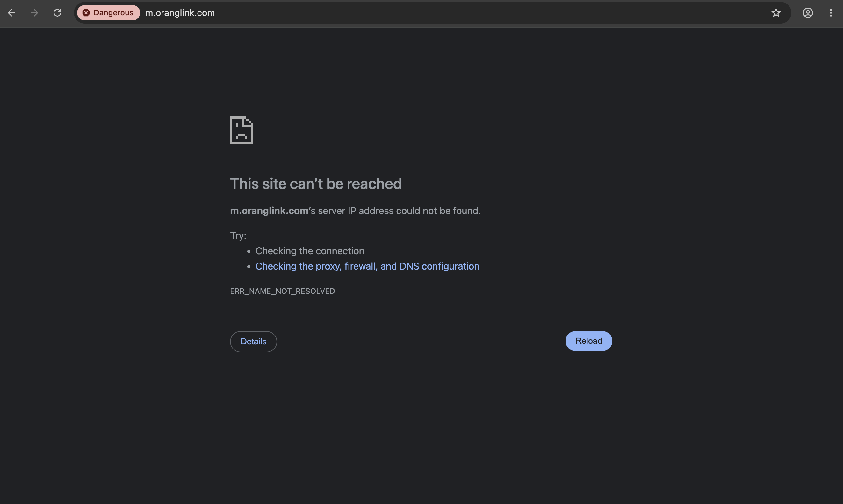Click the bold m.oranglink.com in error message

269,211
